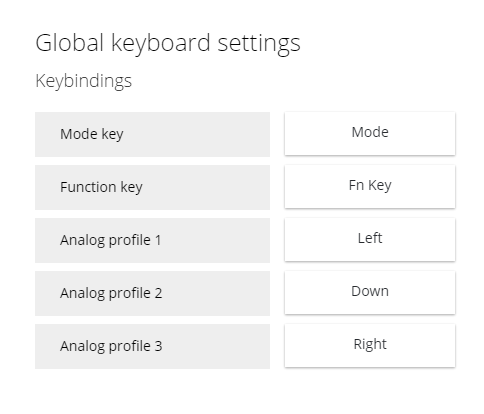The height and width of the screenshot is (414, 484).
Task: Reassign Analog profile 1 binding
Action: 370,239
